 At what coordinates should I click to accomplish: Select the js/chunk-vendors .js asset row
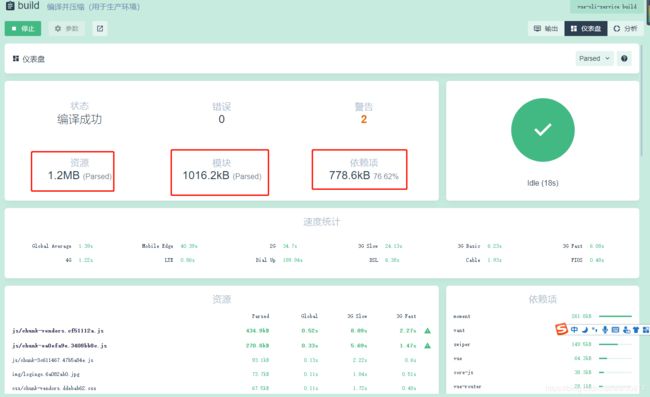coord(221,331)
